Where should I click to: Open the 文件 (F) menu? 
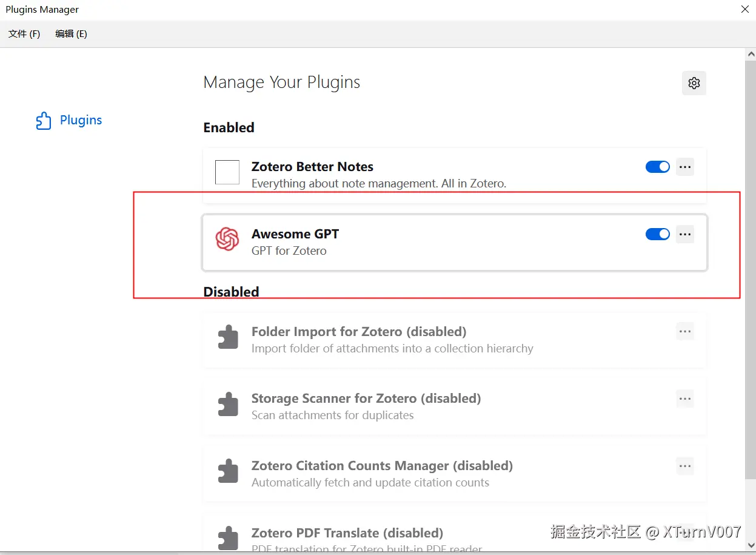pos(24,34)
